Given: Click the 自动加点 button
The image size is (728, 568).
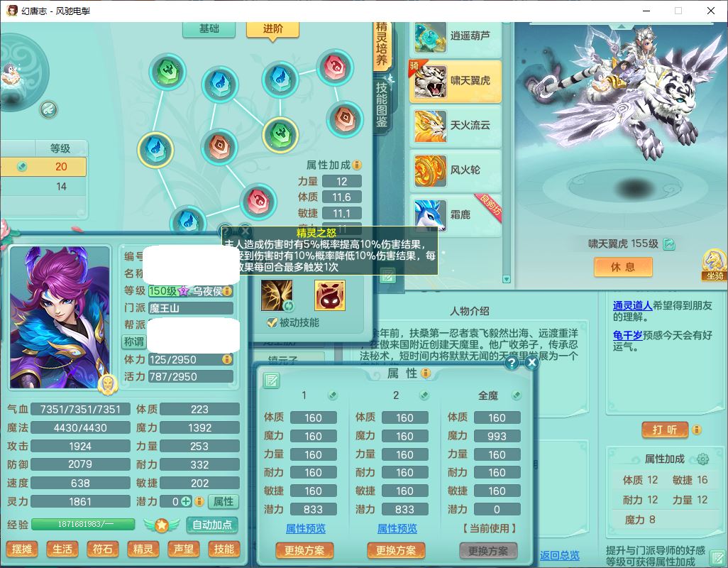Looking at the screenshot, I should pyautogui.click(x=212, y=525).
